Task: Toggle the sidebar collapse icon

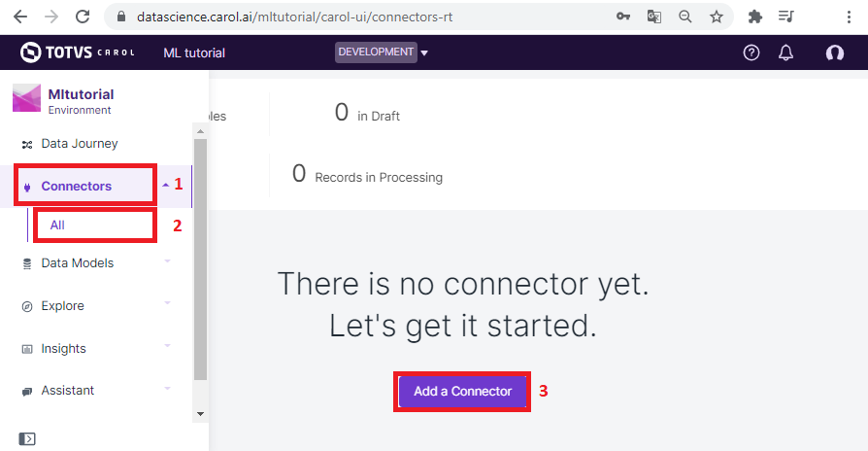Action: pyautogui.click(x=26, y=438)
